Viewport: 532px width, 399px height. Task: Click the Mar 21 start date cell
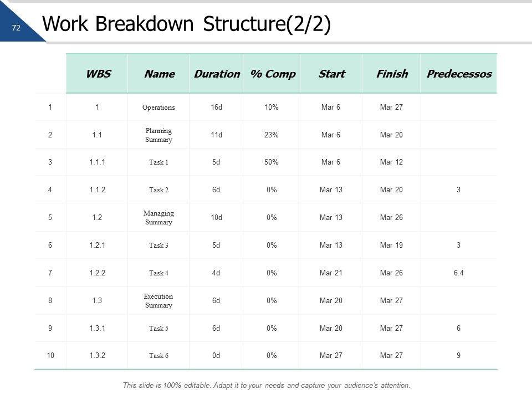[331, 273]
